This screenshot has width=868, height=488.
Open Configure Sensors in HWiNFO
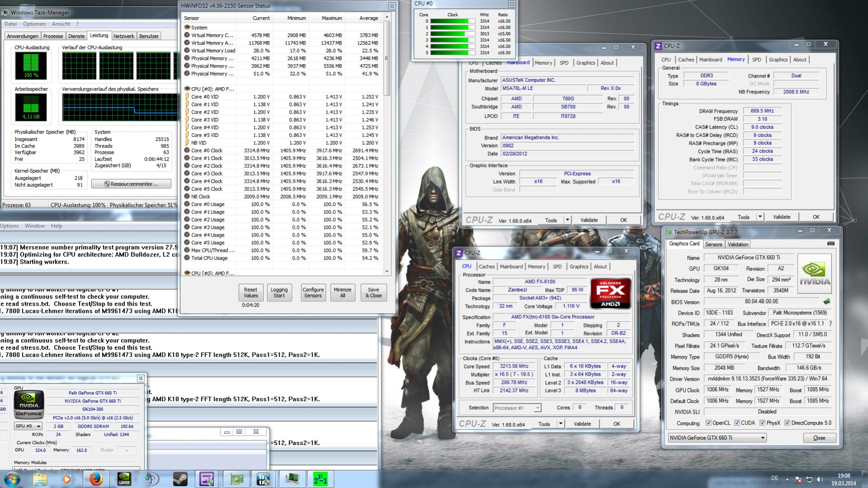click(x=313, y=293)
